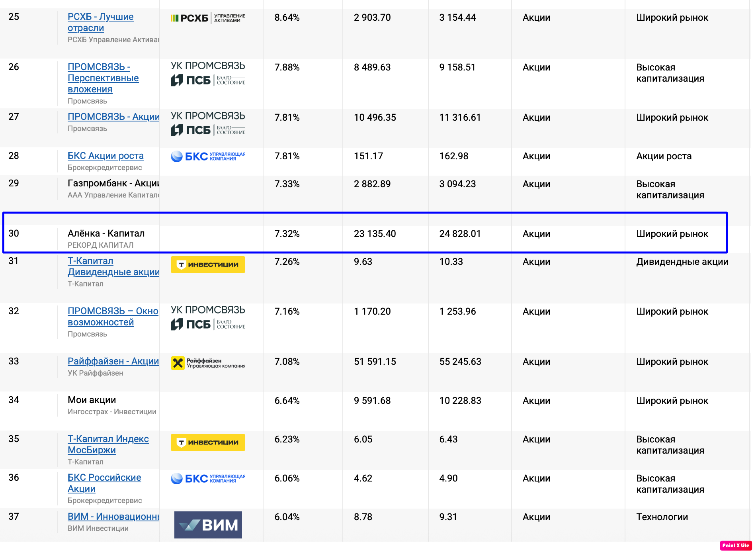Open БКС Российские Акции fund link
This screenshot has width=756, height=554.
(104, 483)
